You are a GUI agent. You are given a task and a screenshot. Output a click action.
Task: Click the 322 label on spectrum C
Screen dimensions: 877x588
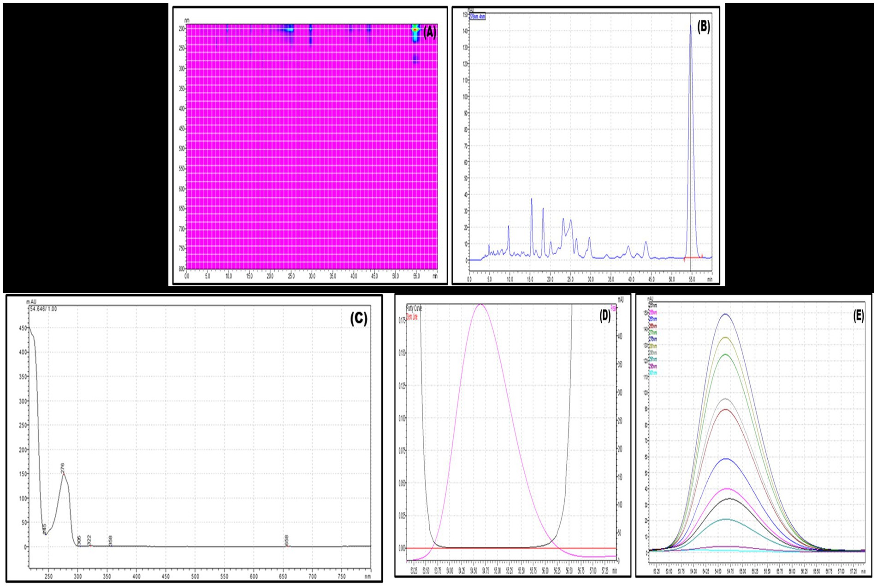pos(89,540)
